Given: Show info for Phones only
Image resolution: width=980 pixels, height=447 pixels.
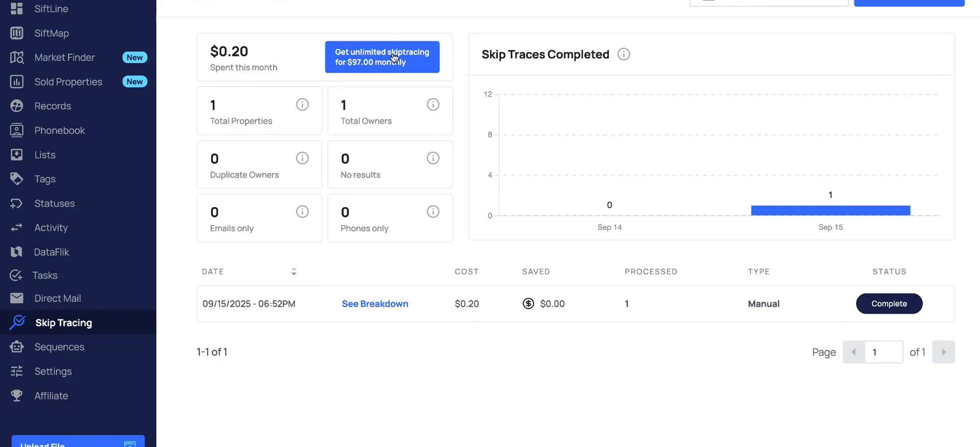Looking at the screenshot, I should point(433,212).
